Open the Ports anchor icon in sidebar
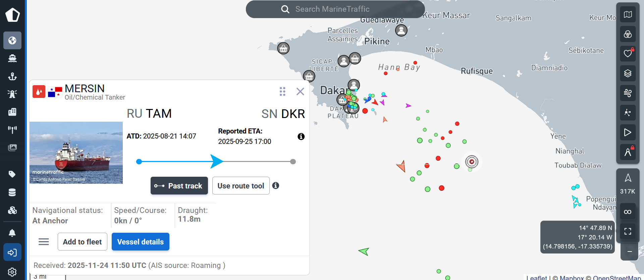This screenshot has height=280, width=644. tap(12, 76)
